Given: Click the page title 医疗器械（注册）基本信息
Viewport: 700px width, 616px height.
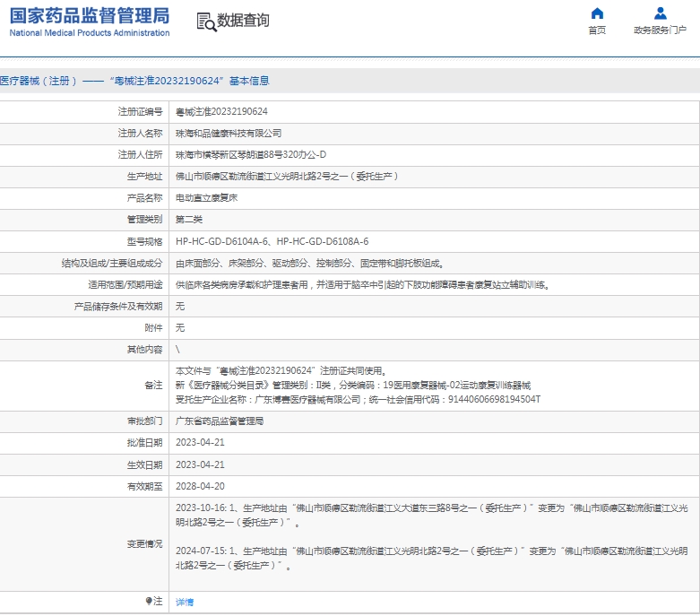Looking at the screenshot, I should [x=134, y=81].
